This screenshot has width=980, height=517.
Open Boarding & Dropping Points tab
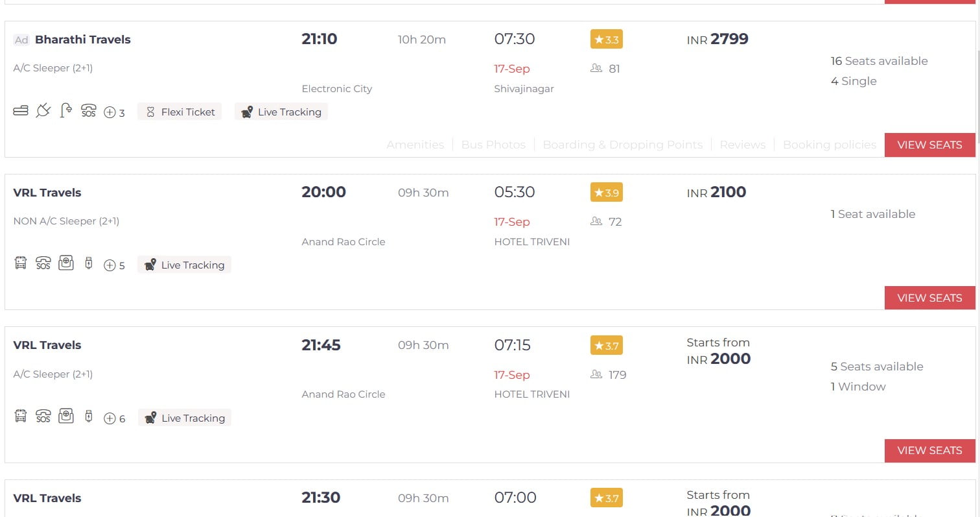(x=623, y=145)
